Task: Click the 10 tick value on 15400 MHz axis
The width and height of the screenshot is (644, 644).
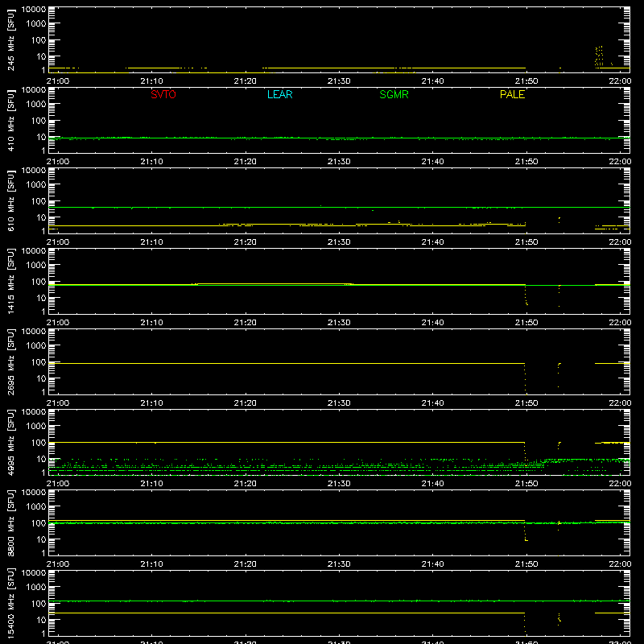Action: coord(41,620)
